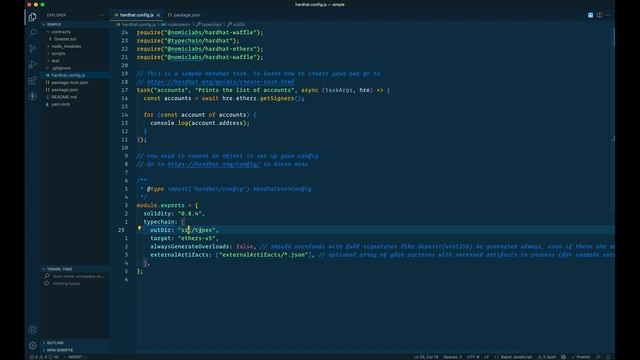The width and height of the screenshot is (640, 360).
Task: Click the editor vertical scrollbar thumb
Action: click(613, 37)
